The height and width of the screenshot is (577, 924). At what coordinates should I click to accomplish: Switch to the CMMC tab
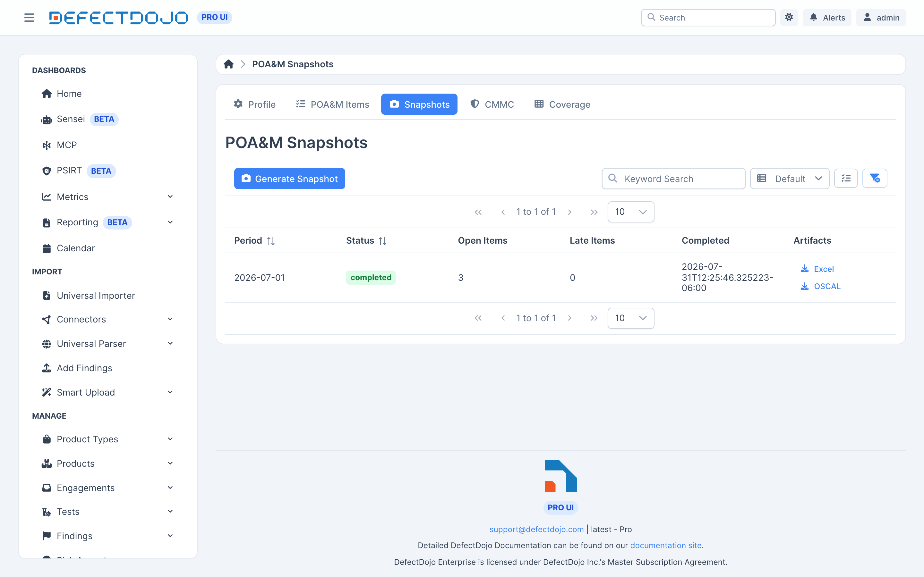[492, 104]
